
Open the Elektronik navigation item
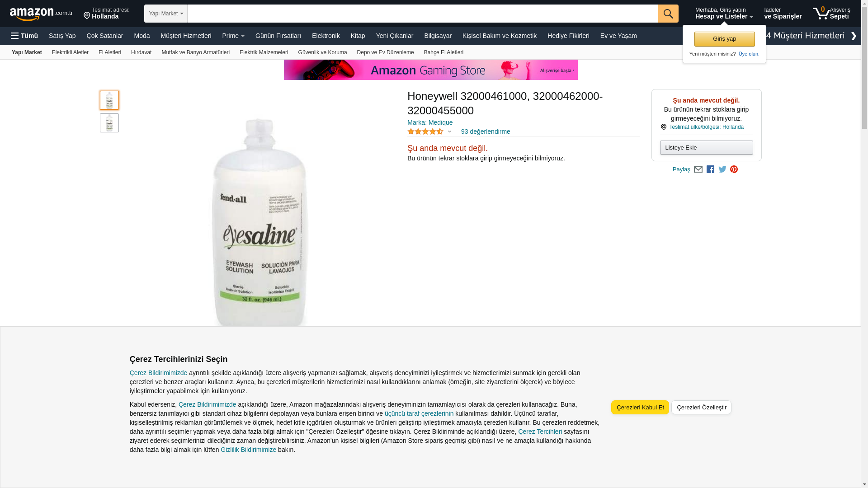(x=325, y=36)
